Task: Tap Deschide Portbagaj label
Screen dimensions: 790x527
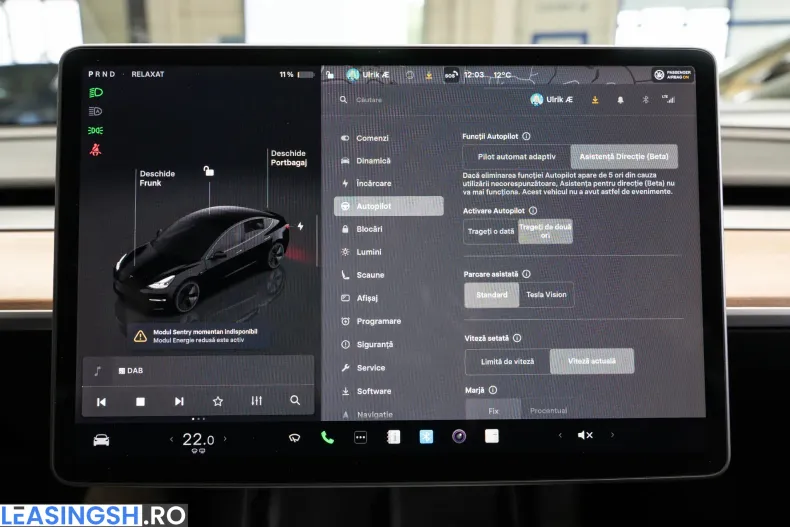Action: [x=289, y=158]
